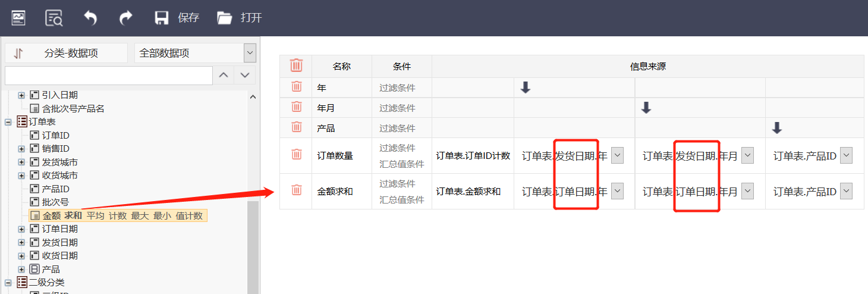
Task: Jump to next search result arrow
Action: coord(245,76)
